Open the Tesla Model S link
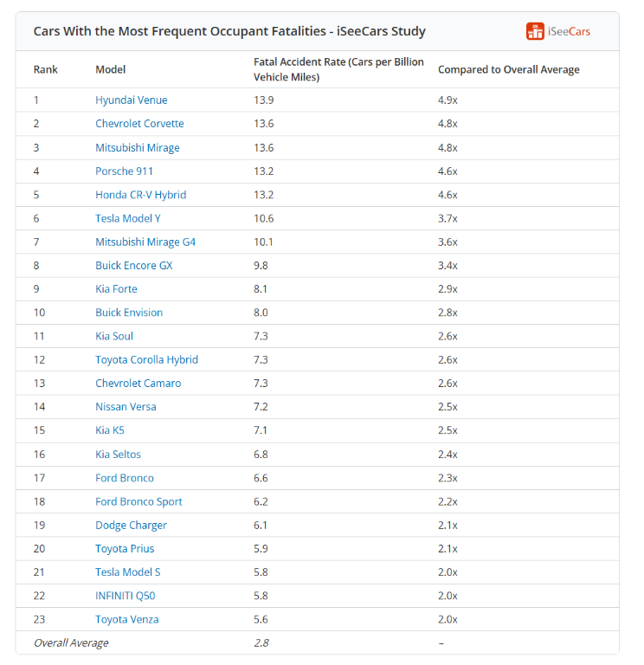The width and height of the screenshot is (644, 665). click(x=127, y=572)
